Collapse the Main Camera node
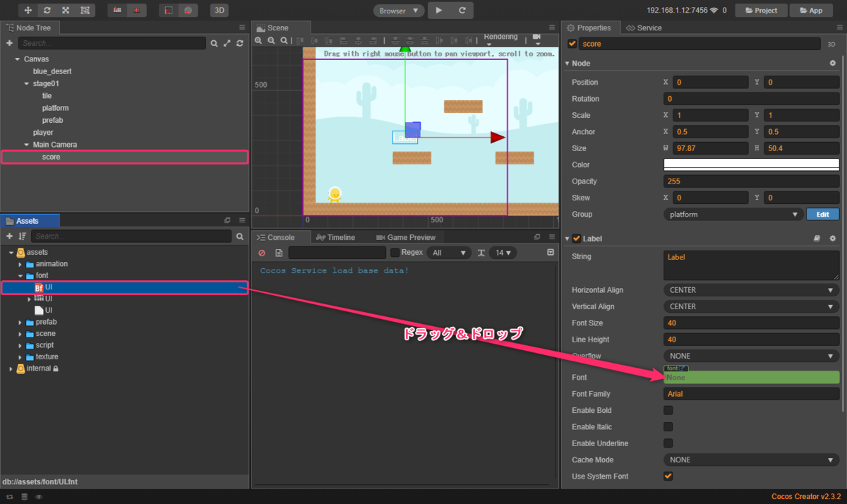This screenshot has height=504, width=847. point(26,145)
